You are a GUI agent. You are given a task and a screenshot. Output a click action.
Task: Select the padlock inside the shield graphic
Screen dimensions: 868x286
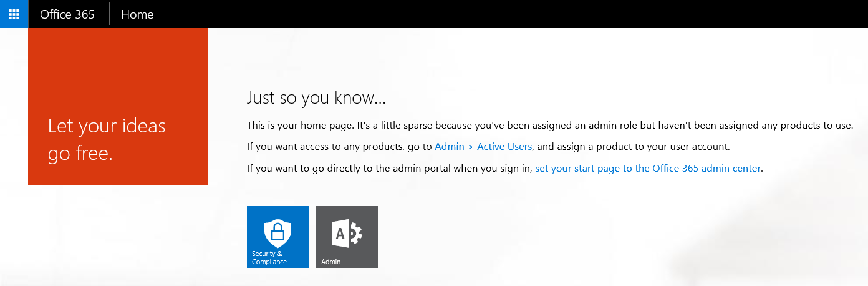click(x=278, y=232)
